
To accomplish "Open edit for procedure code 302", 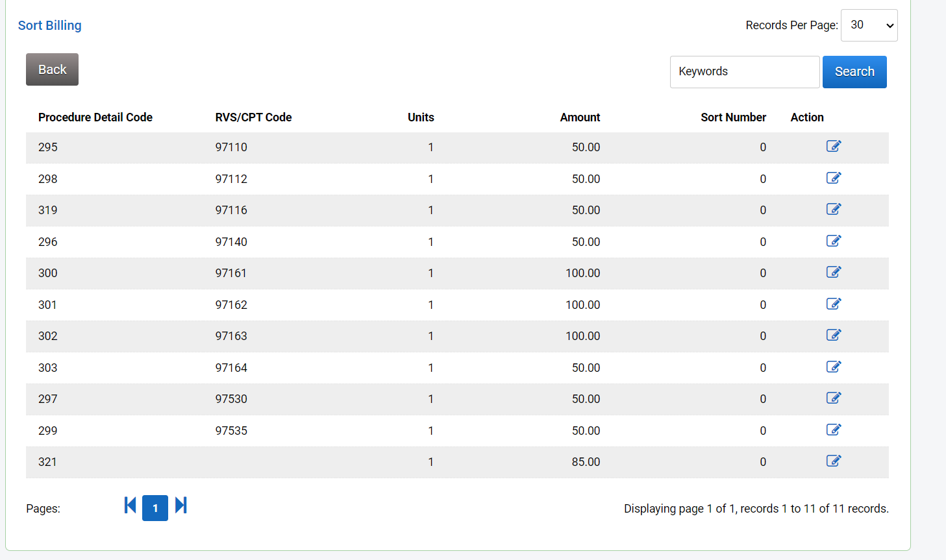I will coord(833,335).
